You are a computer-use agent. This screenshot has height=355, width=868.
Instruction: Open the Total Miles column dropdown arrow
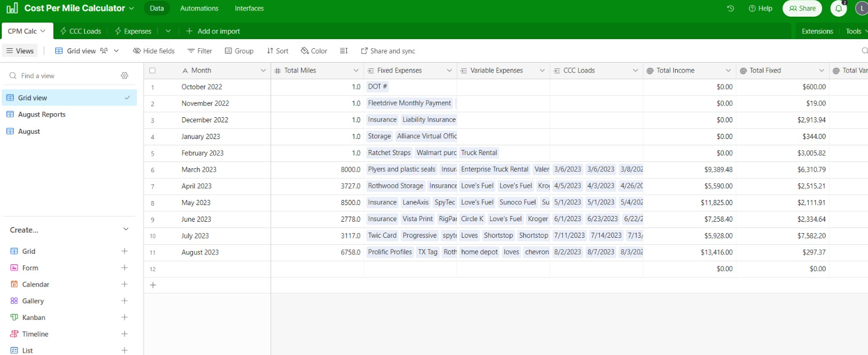click(x=356, y=71)
